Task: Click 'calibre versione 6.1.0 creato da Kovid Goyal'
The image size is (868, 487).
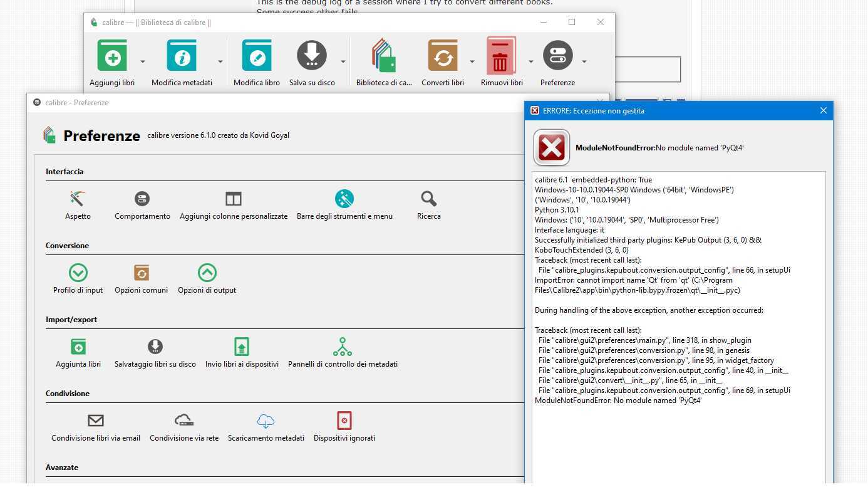Action: click(x=219, y=135)
